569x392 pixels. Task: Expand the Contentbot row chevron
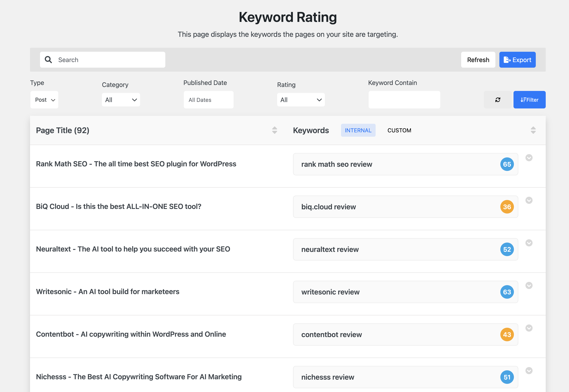(x=529, y=328)
